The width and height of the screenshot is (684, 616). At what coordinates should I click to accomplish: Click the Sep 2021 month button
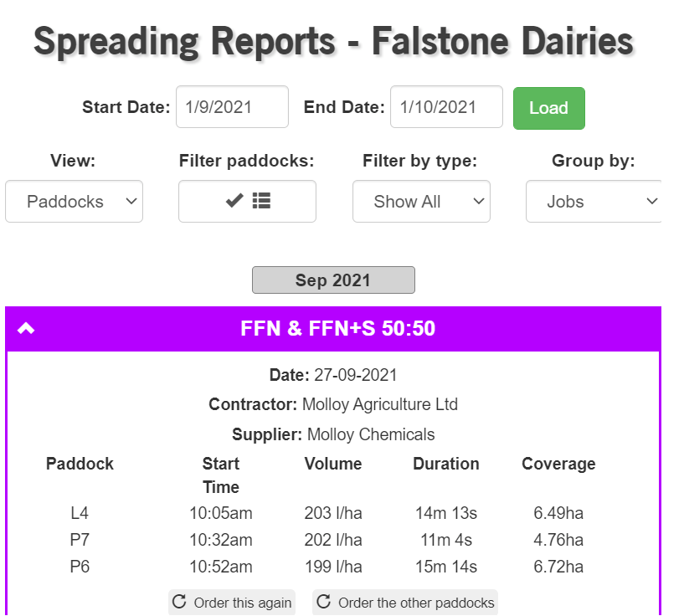tap(333, 280)
